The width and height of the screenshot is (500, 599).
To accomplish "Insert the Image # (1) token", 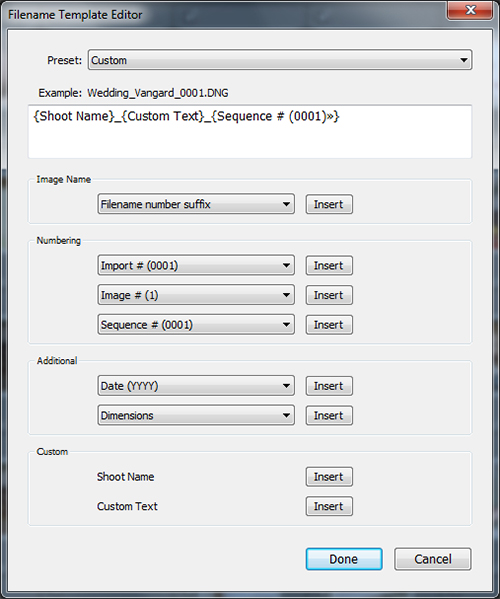I will pos(329,295).
